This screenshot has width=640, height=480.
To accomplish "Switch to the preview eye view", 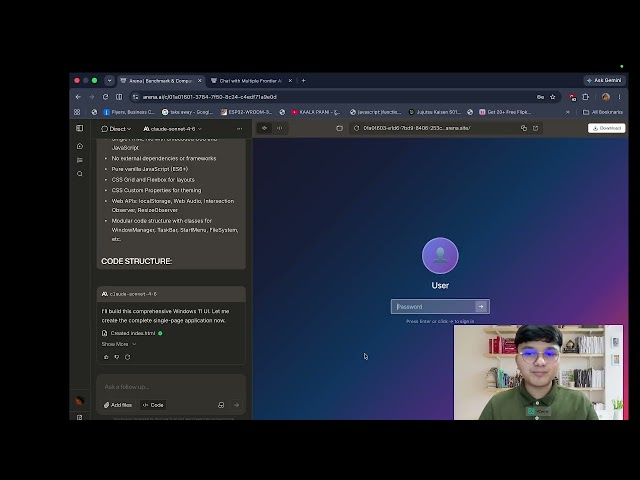I will pyautogui.click(x=264, y=128).
